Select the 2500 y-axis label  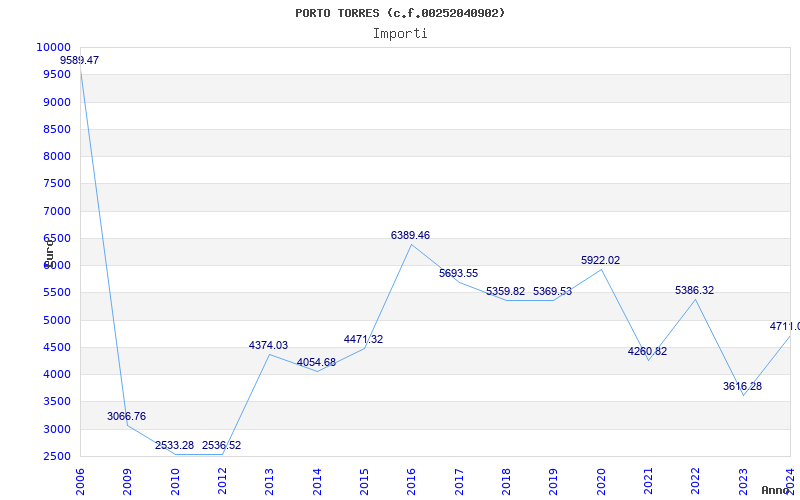click(57, 456)
